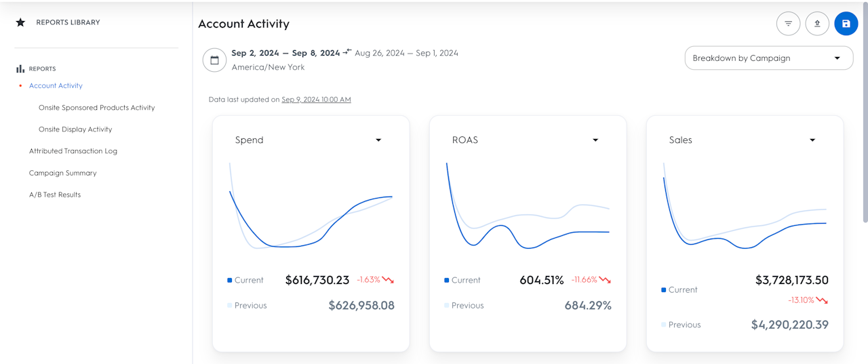
Task: Click the date comparison arrows icon
Action: pyautogui.click(x=347, y=52)
